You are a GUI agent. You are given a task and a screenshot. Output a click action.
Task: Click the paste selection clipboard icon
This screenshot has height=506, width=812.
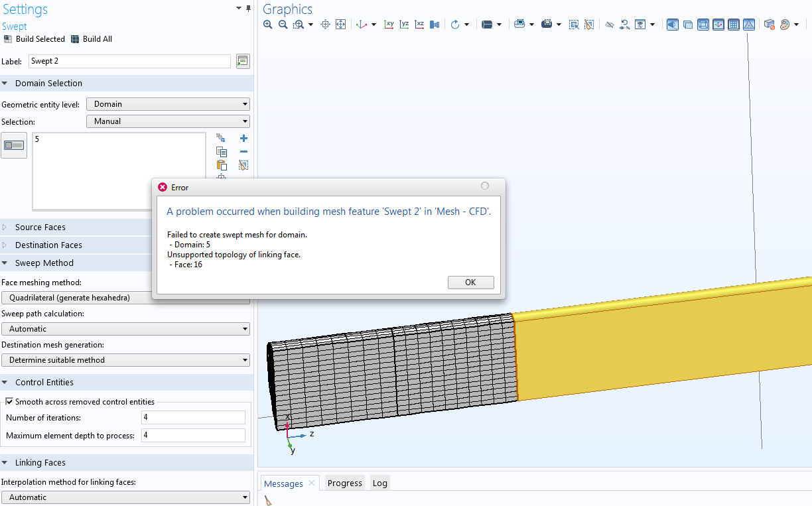pyautogui.click(x=222, y=165)
